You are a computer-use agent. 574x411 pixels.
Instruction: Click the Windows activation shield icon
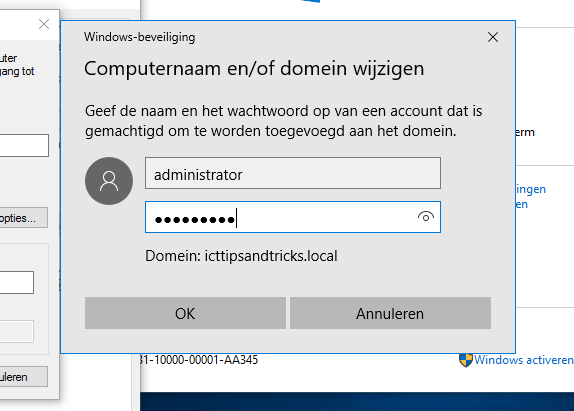(x=466, y=360)
